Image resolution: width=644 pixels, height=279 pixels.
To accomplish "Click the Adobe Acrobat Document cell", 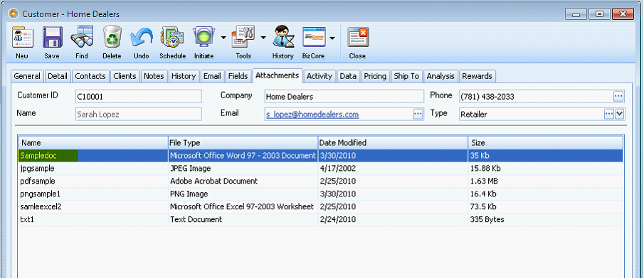I will pos(243,181).
